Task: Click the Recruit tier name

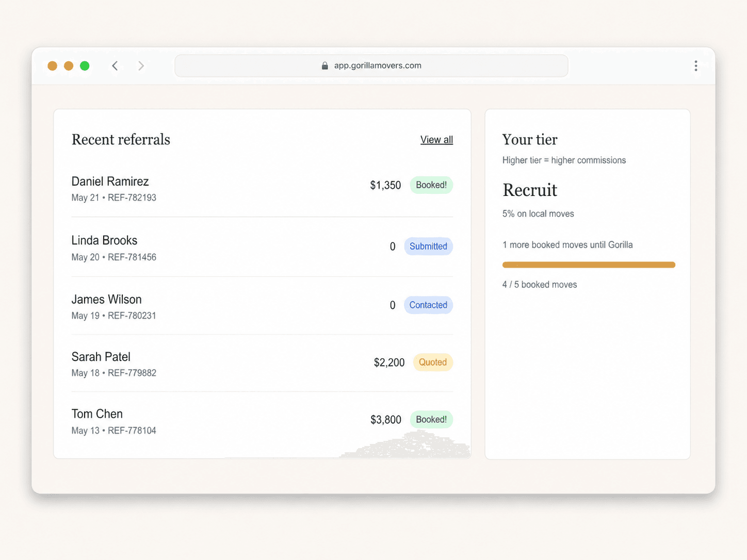Action: pos(530,190)
